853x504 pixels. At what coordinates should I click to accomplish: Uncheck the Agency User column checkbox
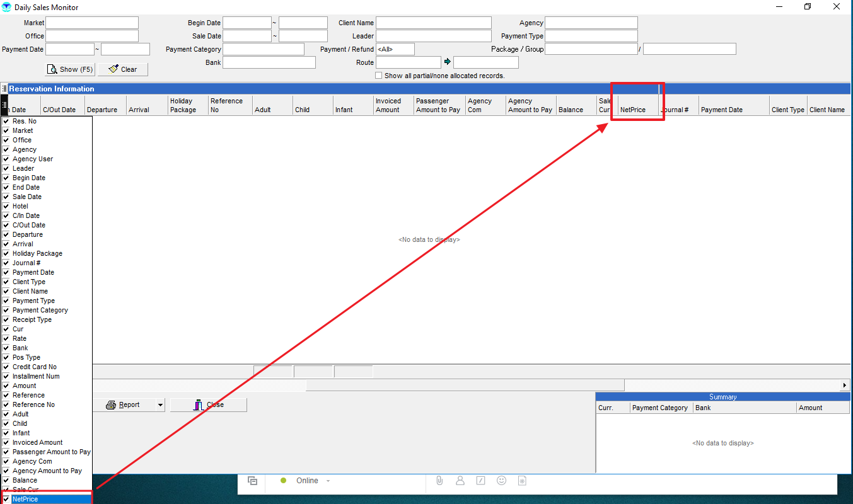click(6, 159)
